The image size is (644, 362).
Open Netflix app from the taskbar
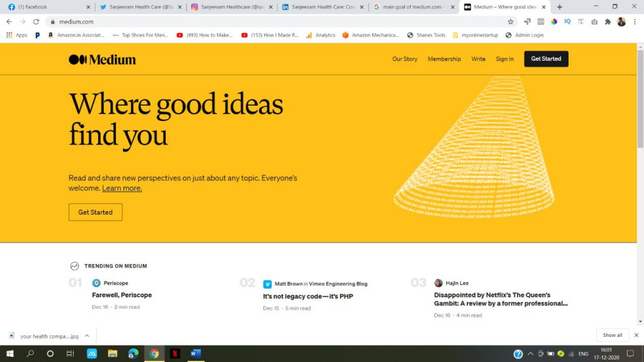(x=175, y=353)
